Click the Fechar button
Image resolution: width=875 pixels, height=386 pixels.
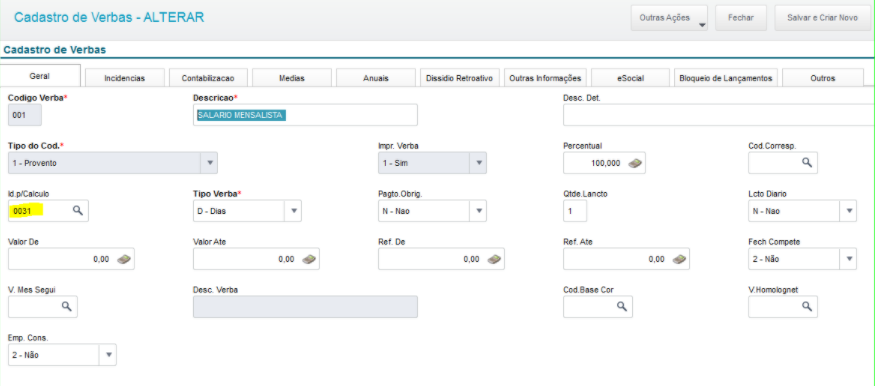[x=741, y=18]
